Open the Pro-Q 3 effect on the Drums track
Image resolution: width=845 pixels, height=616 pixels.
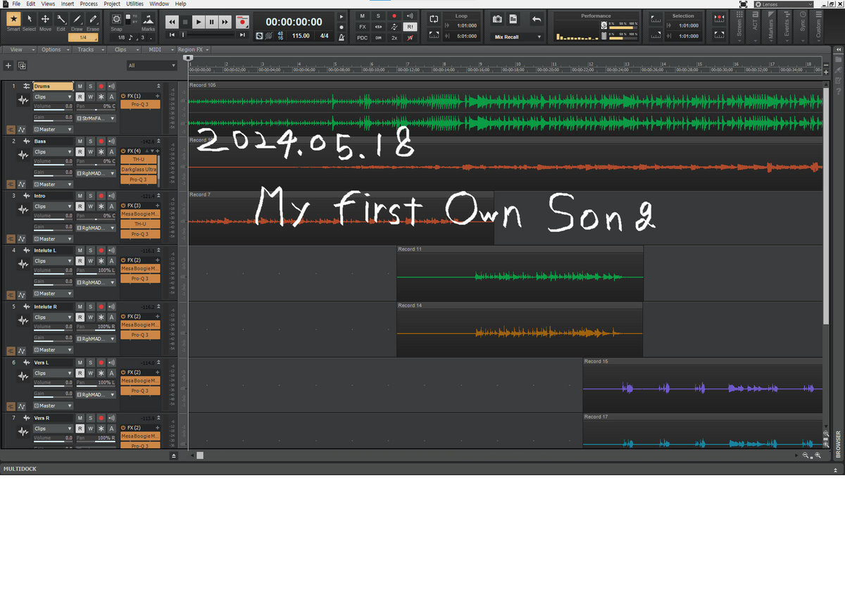click(139, 104)
